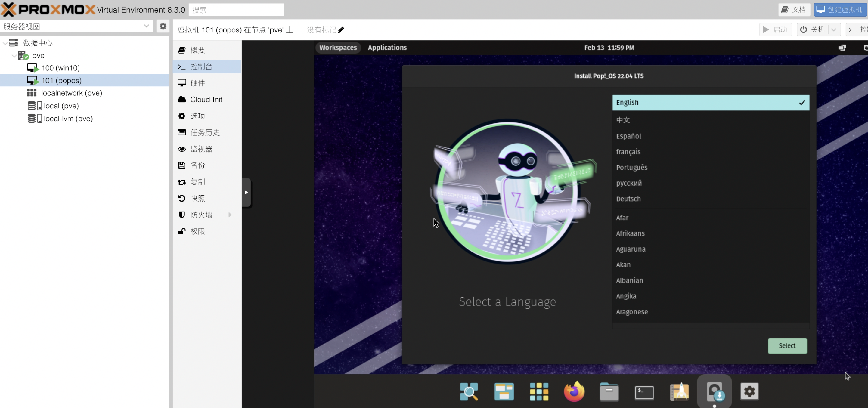Choose Español in the language list

coord(711,136)
